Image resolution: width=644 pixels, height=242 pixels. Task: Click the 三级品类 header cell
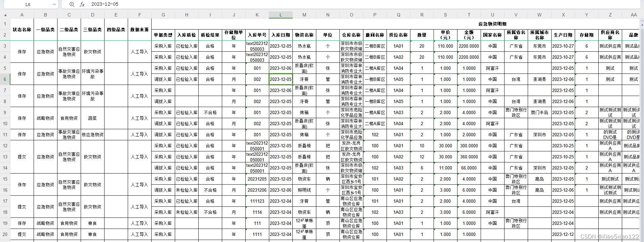click(x=92, y=30)
